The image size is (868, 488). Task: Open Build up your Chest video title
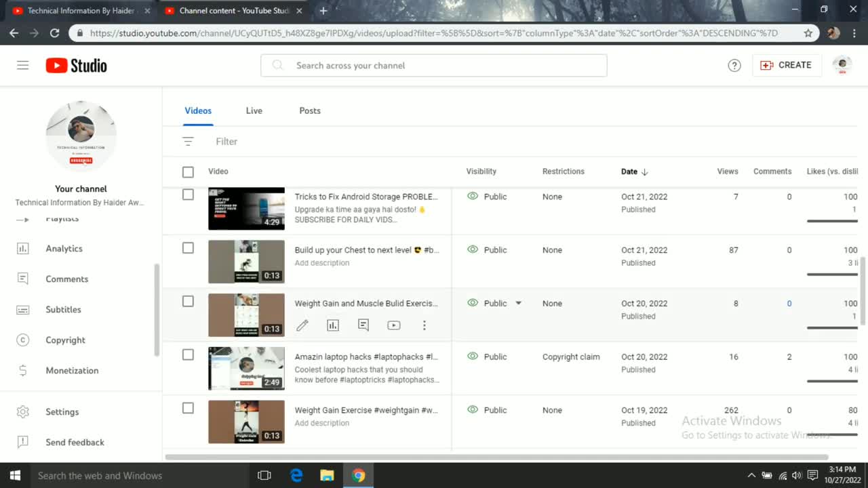point(367,250)
